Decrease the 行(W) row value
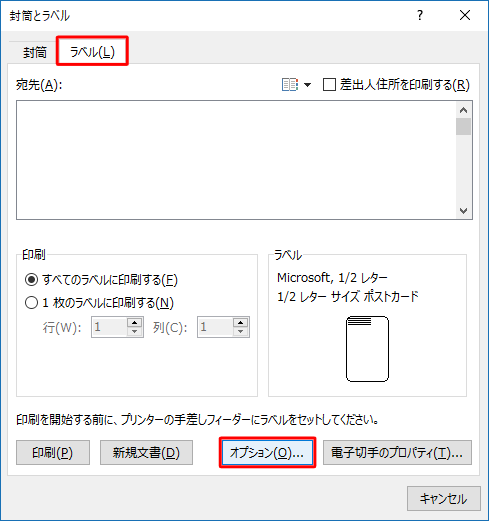Viewport: 489px width, 521px height. tap(135, 332)
